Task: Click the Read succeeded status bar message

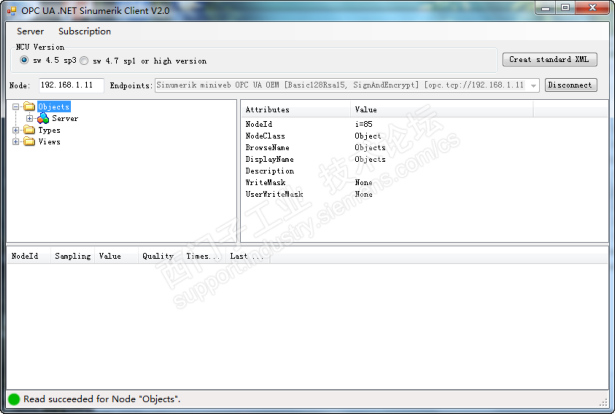Action: pos(102,399)
